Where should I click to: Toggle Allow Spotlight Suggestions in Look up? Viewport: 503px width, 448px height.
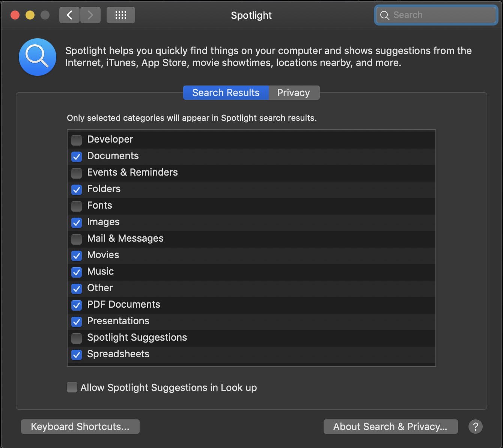point(72,387)
